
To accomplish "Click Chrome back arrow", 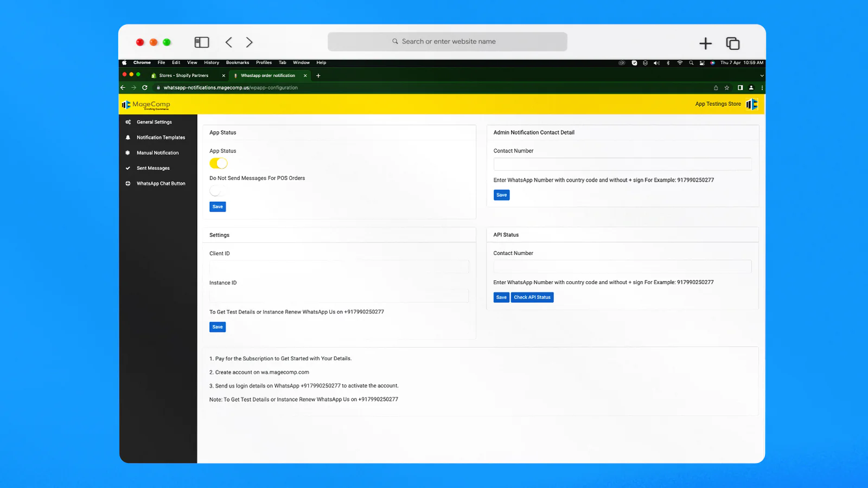I will pyautogui.click(x=123, y=87).
